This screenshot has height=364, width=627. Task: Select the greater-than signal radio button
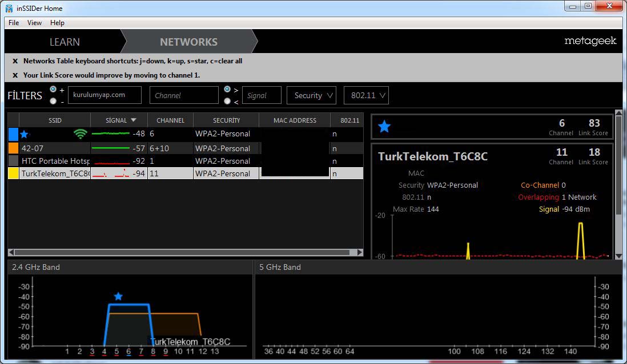pyautogui.click(x=227, y=89)
